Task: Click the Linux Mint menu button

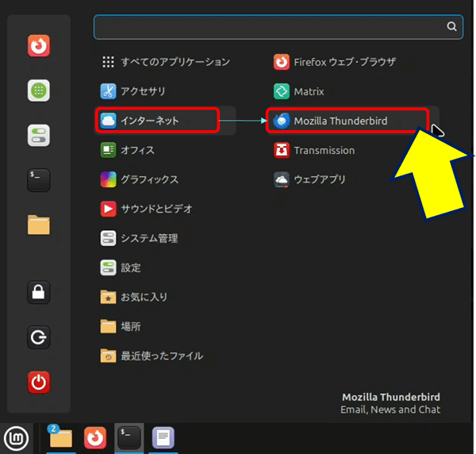Action: pos(16,438)
